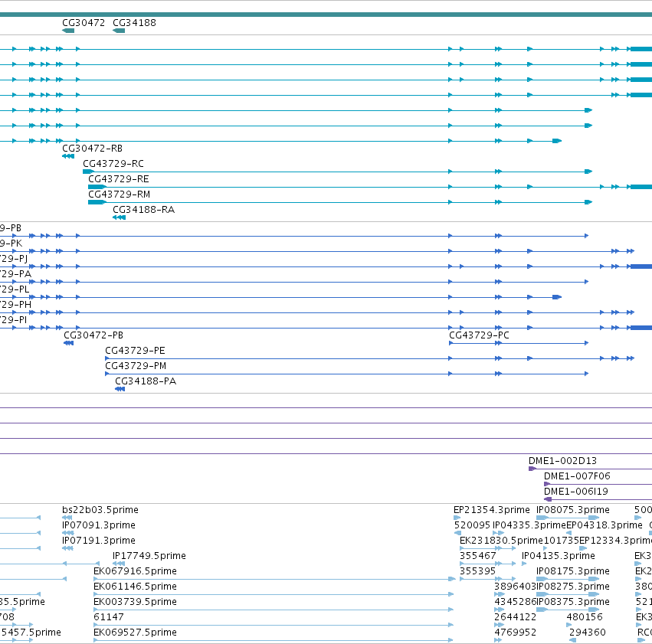652x644 pixels.
Task: Open EST IP04135.3prime
Action: click(559, 556)
